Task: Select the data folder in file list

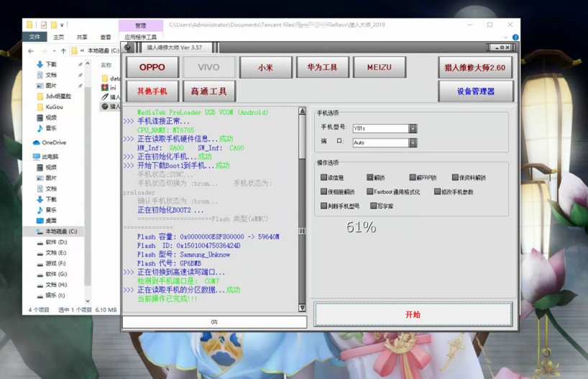Action: coord(111,78)
